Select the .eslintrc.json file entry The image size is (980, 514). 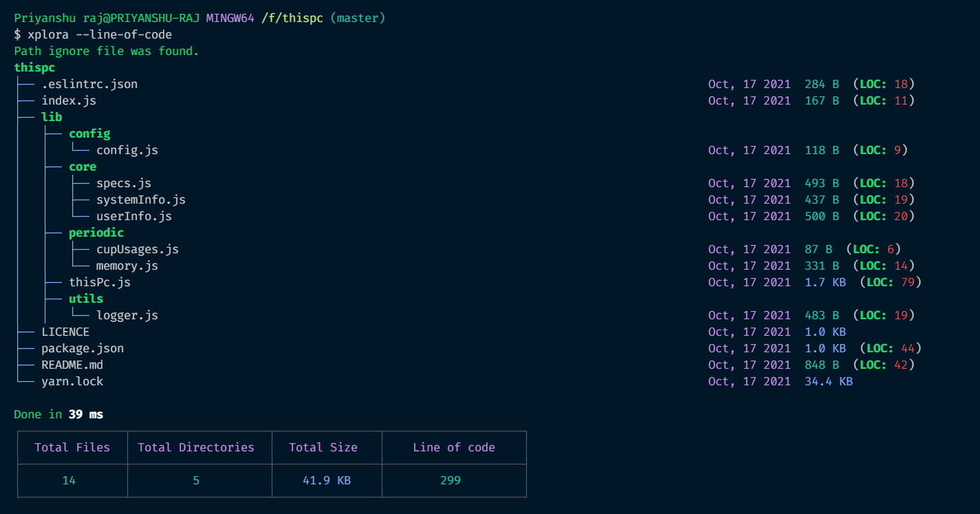89,84
